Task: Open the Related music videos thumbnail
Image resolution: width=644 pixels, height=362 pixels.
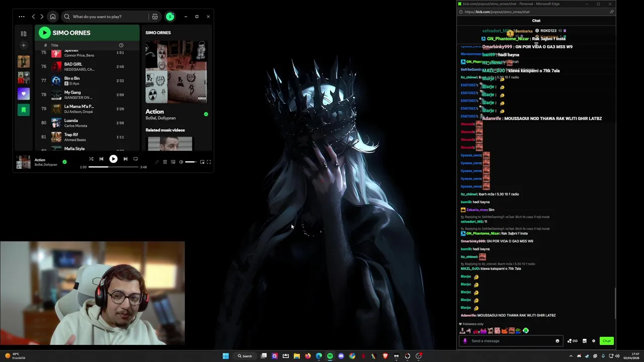Action: (170, 144)
